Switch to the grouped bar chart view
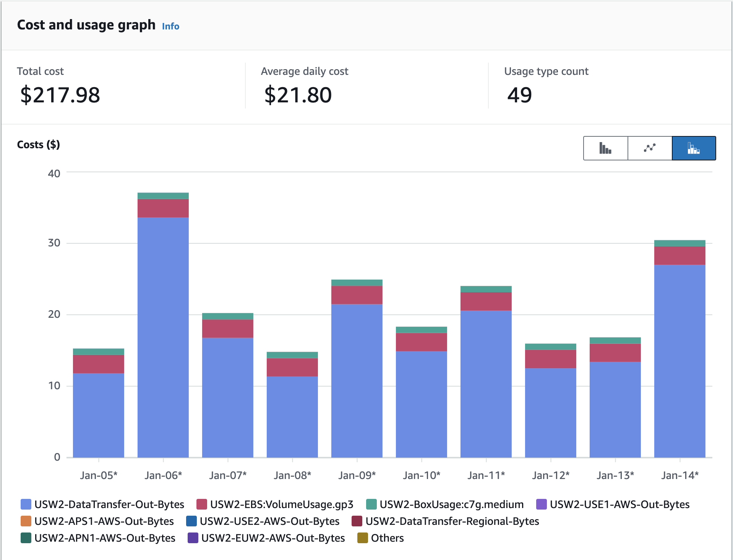The width and height of the screenshot is (733, 560). coord(605,148)
